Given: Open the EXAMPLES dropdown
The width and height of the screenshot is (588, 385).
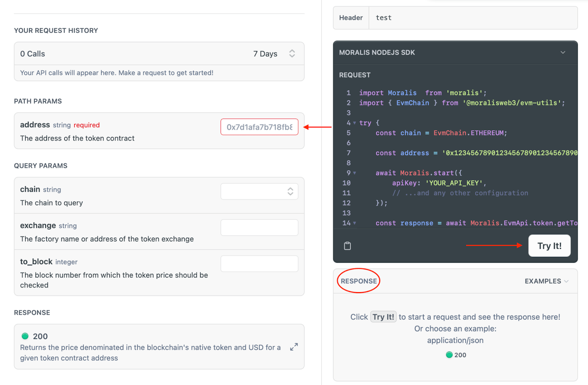Looking at the screenshot, I should coord(546,281).
